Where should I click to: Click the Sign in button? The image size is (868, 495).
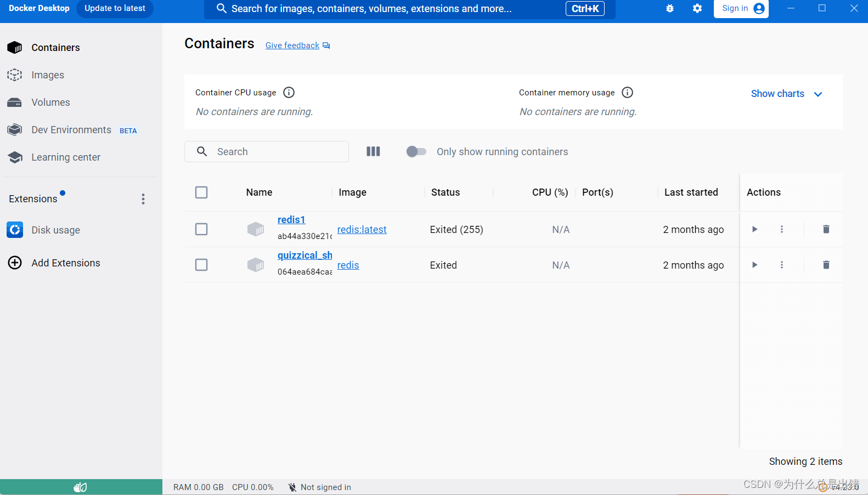(x=741, y=9)
